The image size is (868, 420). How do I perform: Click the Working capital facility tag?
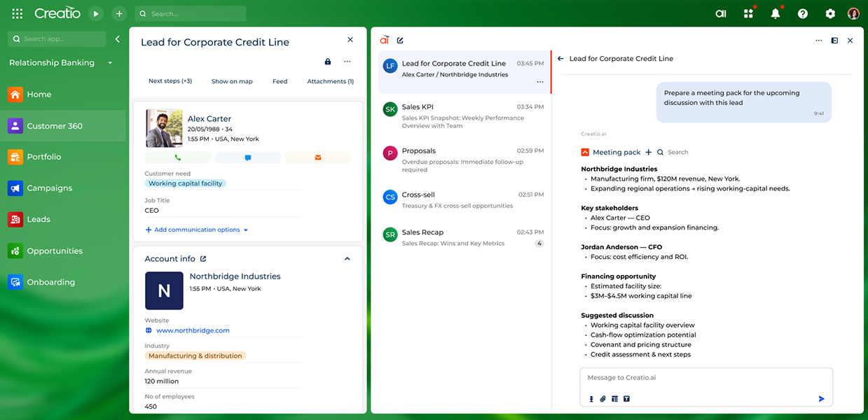click(x=186, y=183)
